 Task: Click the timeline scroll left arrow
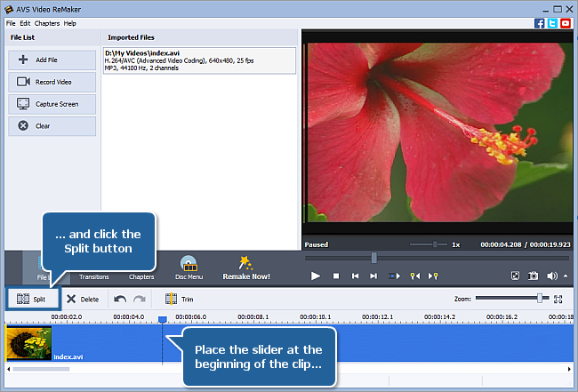(x=9, y=369)
